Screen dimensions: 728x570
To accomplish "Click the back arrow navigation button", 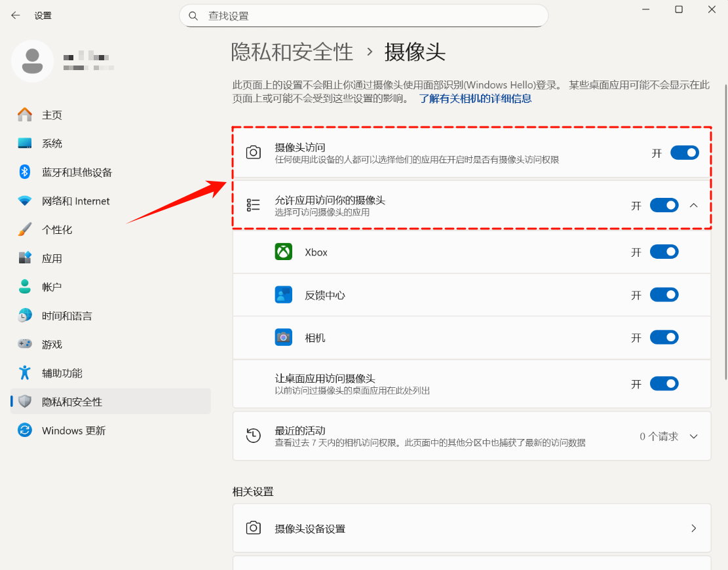I will coord(14,15).
